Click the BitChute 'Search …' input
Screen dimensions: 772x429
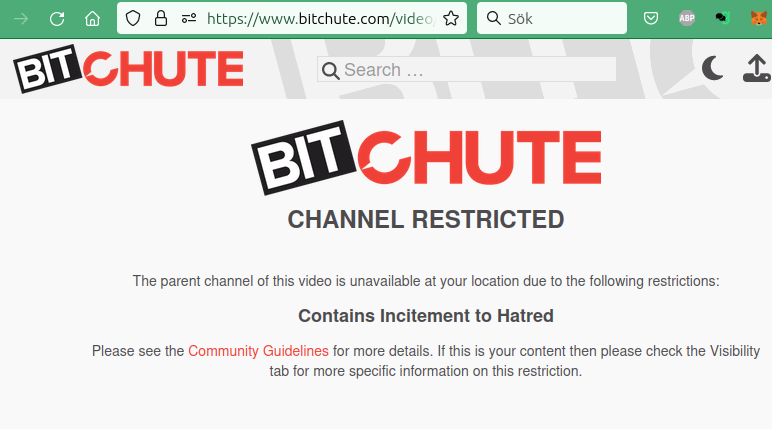466,69
